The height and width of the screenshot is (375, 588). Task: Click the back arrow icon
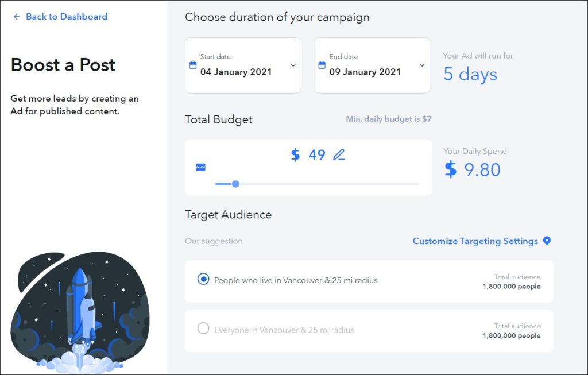tap(17, 17)
